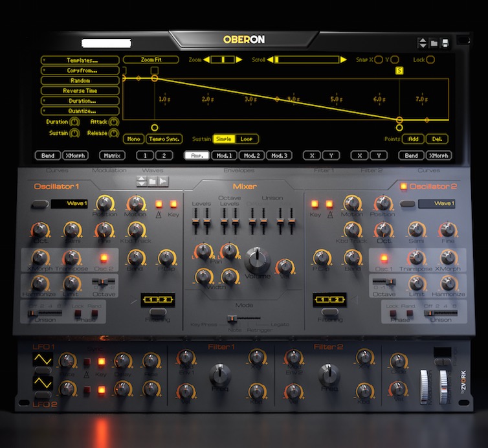Viewport: 488px width, 448px height.
Task: Open the patch browser folder icon at top right
Action: tap(434, 43)
